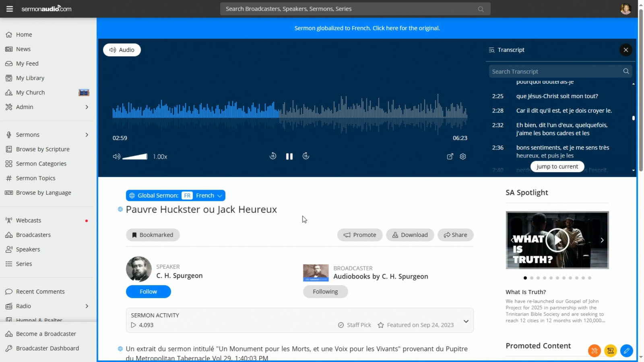Click the globe icon beside sermon title
The width and height of the screenshot is (644, 362).
pos(120,209)
